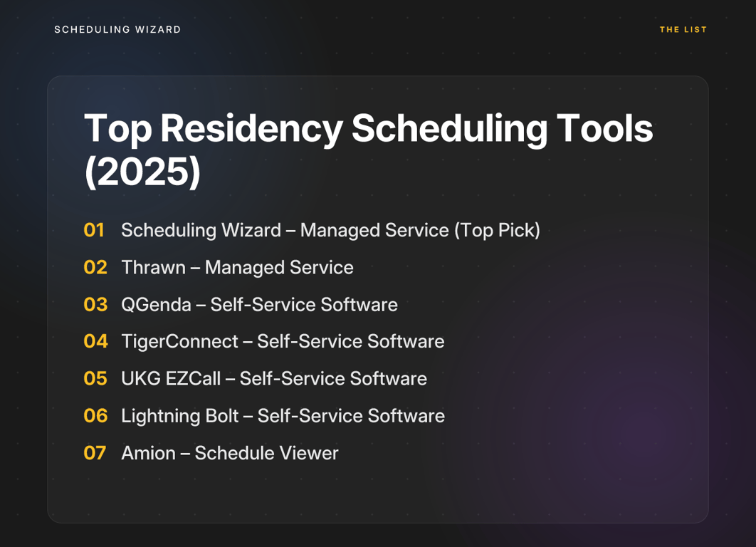Image resolution: width=756 pixels, height=547 pixels.
Task: Select the QGenda – Self-Service Software row
Action: pyautogui.click(x=241, y=304)
